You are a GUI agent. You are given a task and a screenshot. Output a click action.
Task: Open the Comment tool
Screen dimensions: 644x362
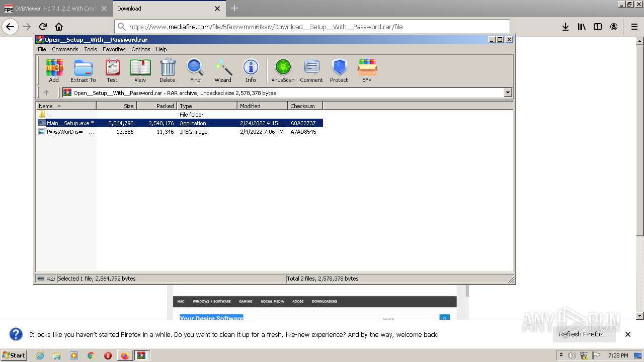point(311,70)
